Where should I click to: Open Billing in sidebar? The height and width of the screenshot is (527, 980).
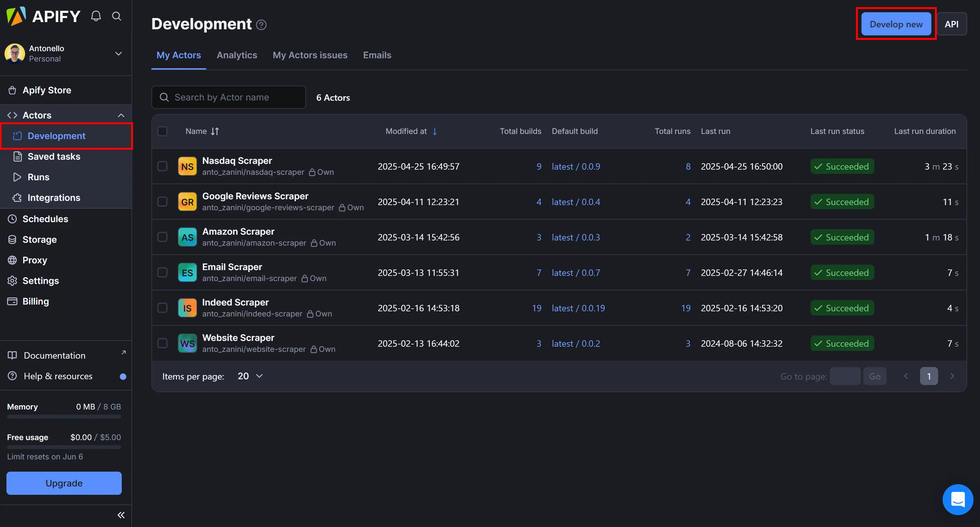[x=66, y=301]
